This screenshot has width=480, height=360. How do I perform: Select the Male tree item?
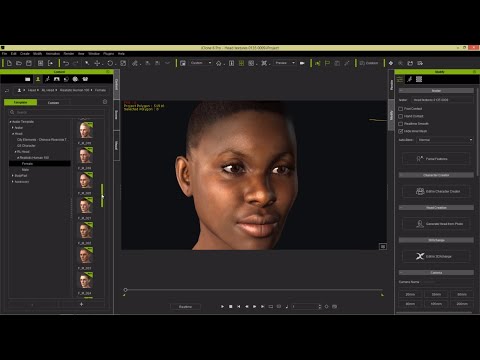pyautogui.click(x=25, y=170)
